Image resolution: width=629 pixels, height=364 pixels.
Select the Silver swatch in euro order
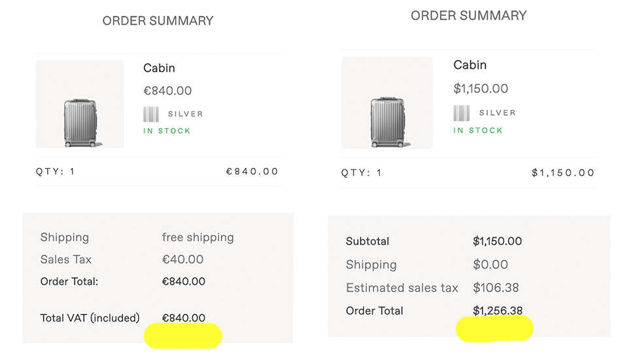click(151, 114)
